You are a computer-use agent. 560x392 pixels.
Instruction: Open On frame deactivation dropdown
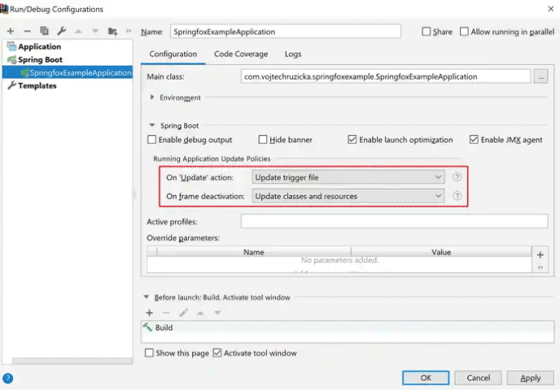(x=348, y=196)
